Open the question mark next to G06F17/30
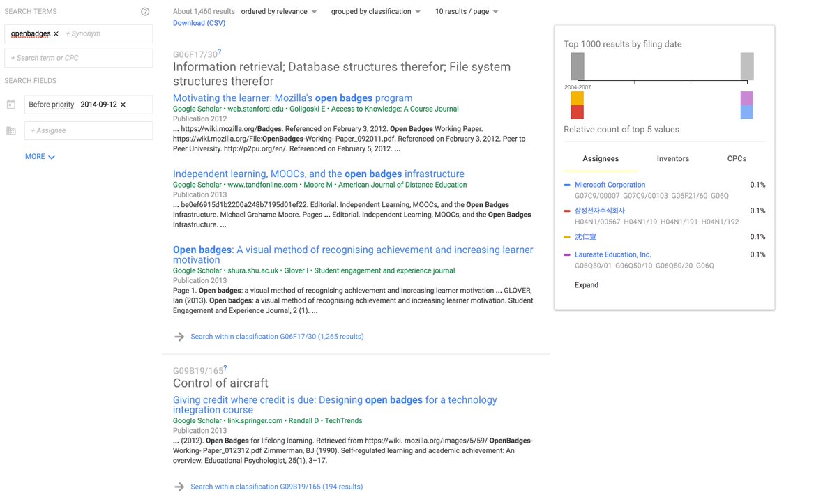This screenshot has width=837, height=504. click(x=219, y=52)
